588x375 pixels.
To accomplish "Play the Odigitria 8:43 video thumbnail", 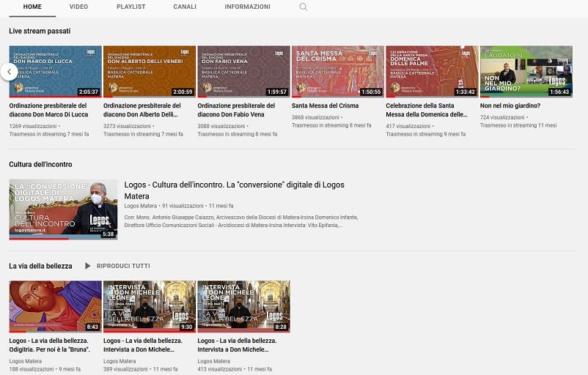I will tap(55, 306).
